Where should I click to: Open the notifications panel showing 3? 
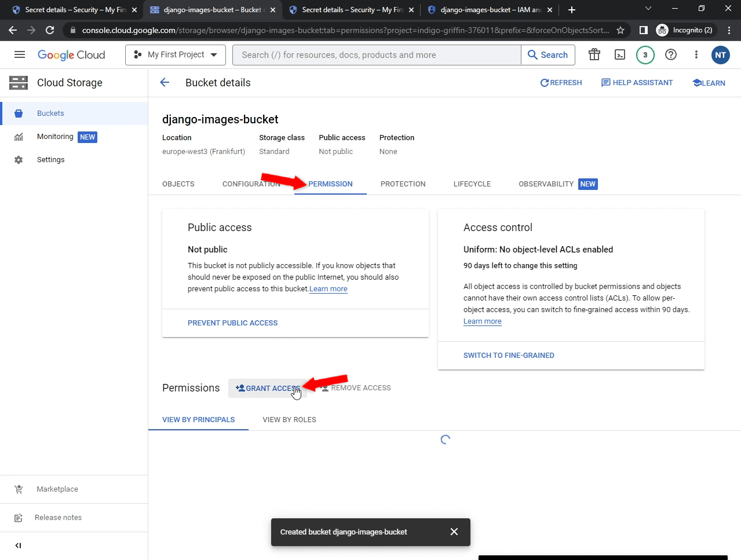pos(645,54)
